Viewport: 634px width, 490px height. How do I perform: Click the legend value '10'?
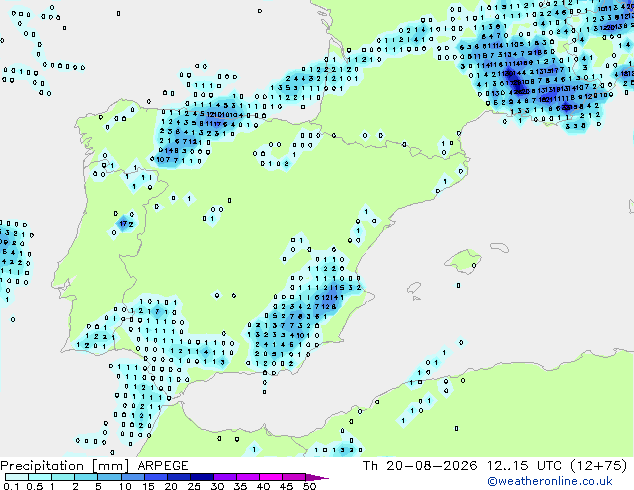click(125, 486)
